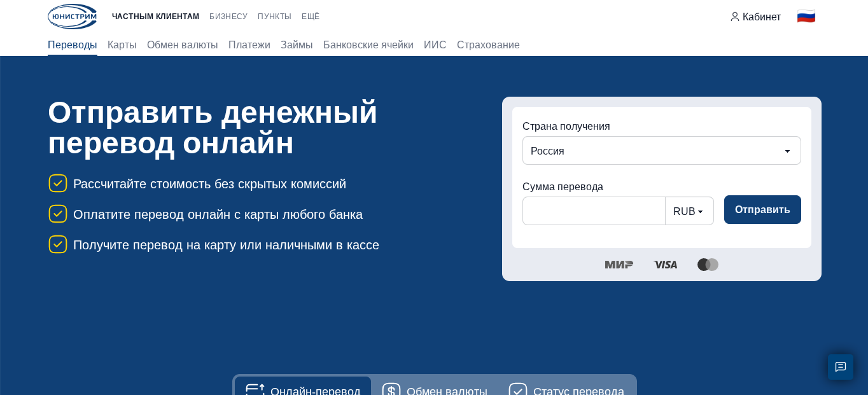Click the МИР payment system icon
Screen dimensions: 868x395
tap(618, 265)
